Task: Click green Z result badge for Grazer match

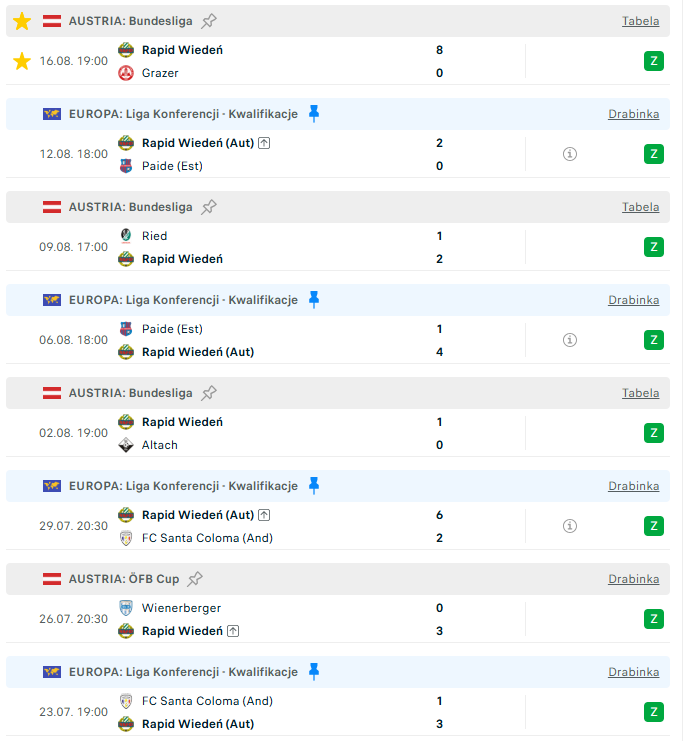Action: [654, 61]
